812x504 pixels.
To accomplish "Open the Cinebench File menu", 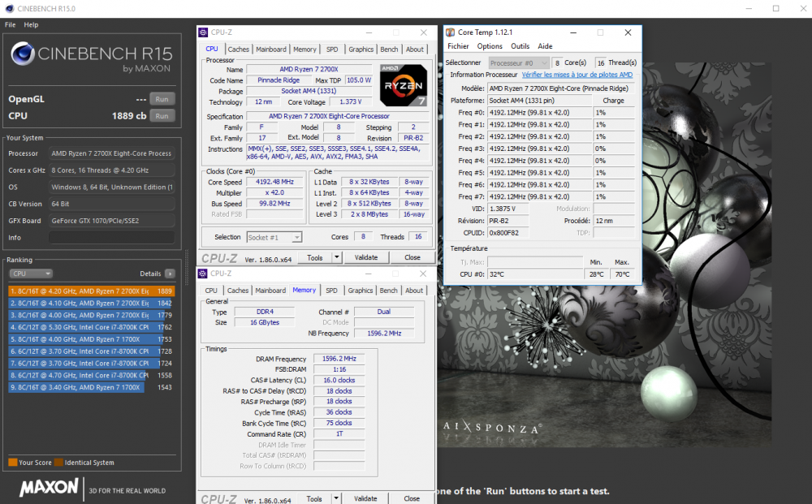I will click(11, 25).
